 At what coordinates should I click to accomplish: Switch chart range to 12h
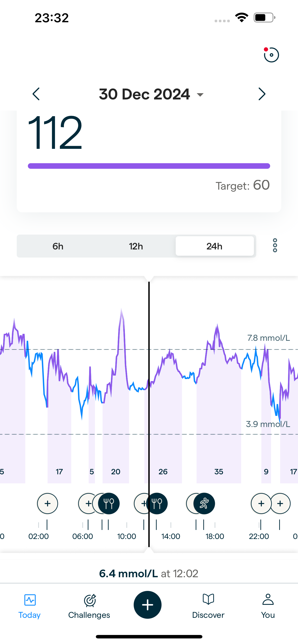pyautogui.click(x=136, y=246)
